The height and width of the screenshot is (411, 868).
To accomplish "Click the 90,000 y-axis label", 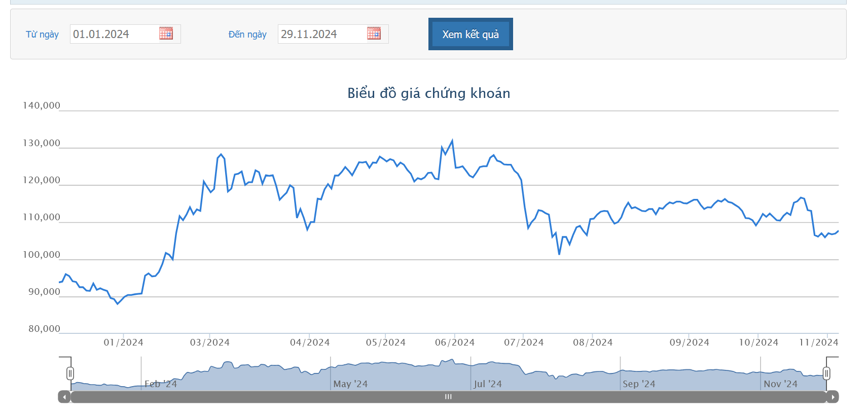I will [x=44, y=292].
